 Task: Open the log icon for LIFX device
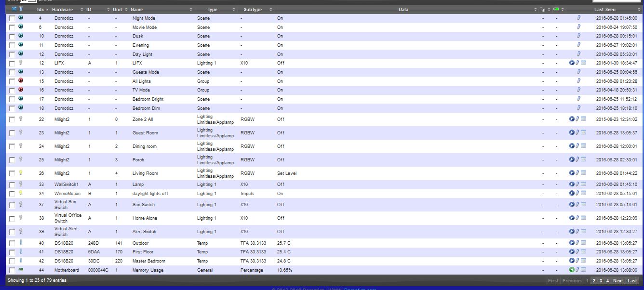(583, 63)
